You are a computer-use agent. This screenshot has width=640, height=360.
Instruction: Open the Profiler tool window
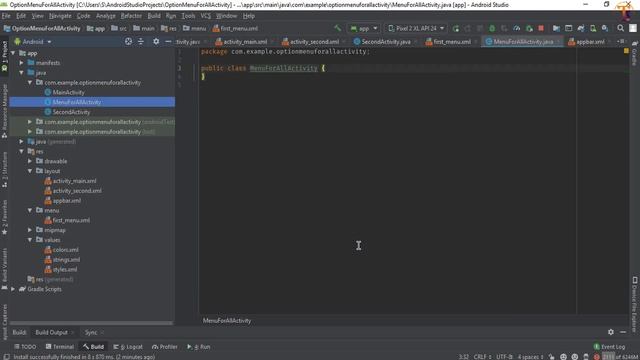click(x=164, y=347)
